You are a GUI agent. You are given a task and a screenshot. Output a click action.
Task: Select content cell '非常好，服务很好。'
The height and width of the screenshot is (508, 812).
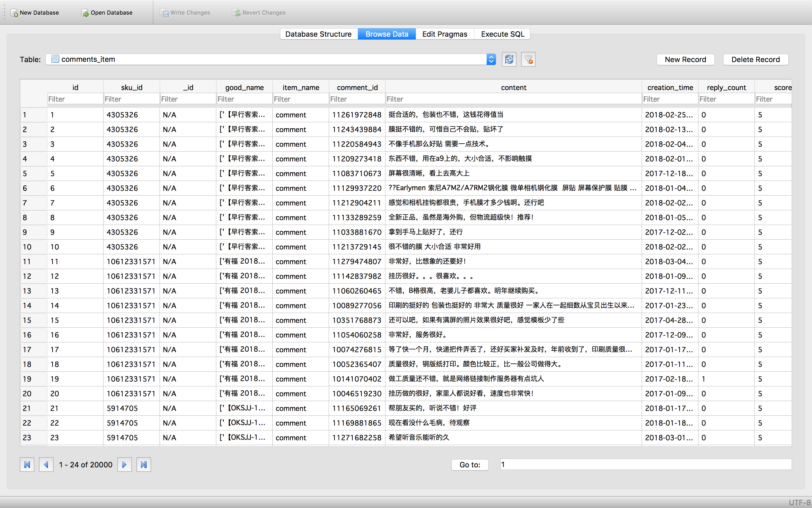tap(513, 335)
